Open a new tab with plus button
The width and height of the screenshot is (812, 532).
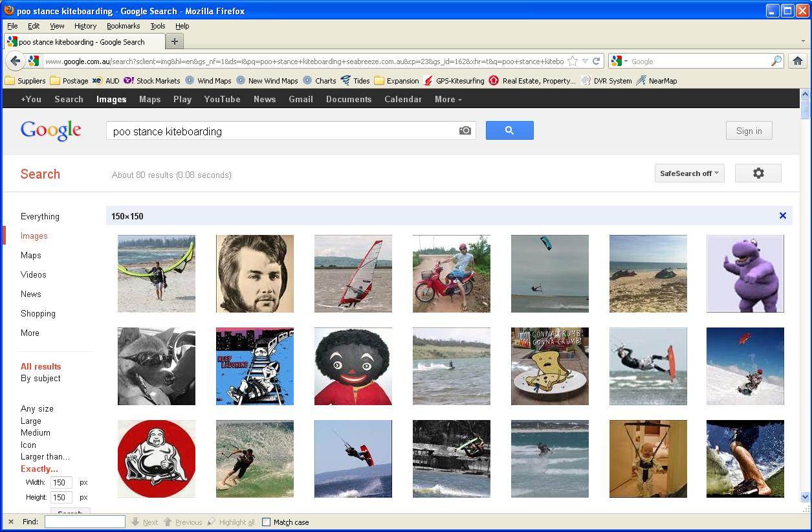pyautogui.click(x=174, y=41)
